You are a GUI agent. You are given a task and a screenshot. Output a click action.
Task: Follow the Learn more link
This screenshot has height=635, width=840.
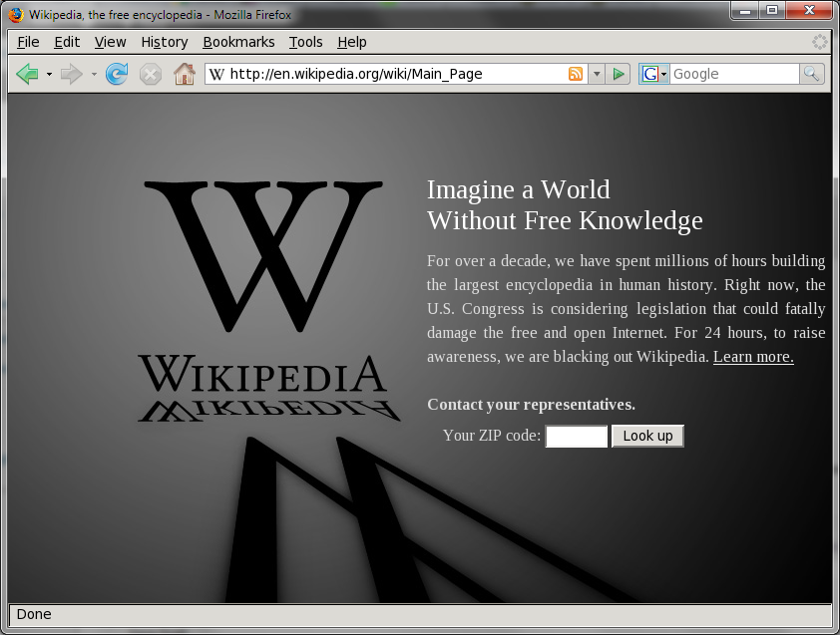pos(753,357)
